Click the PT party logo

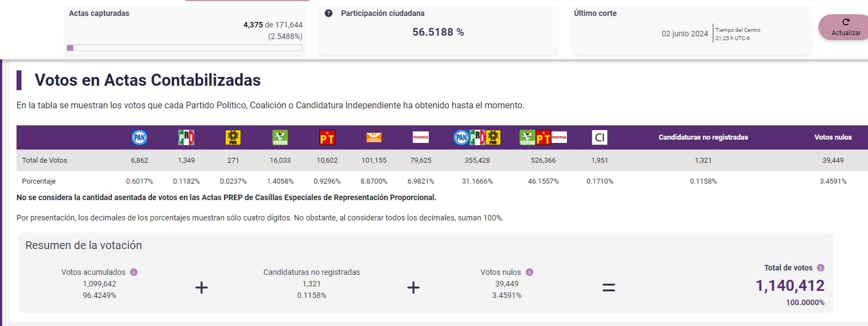(327, 137)
